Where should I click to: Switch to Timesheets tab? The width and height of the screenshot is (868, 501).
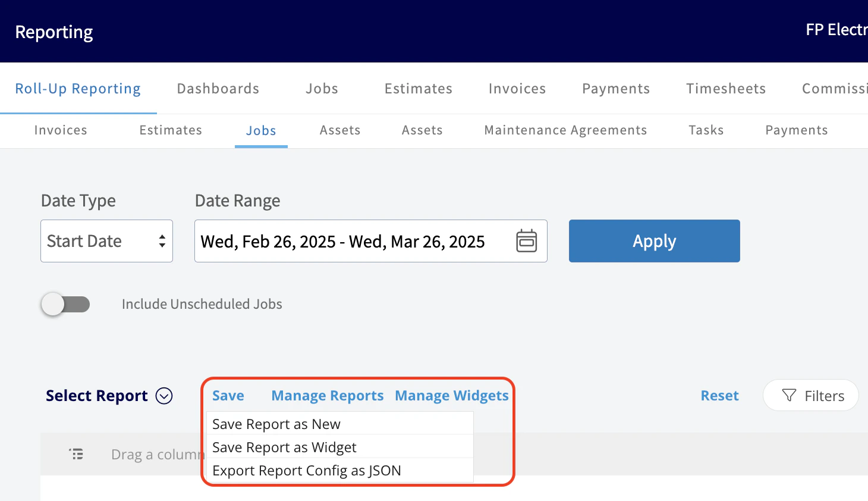click(726, 89)
